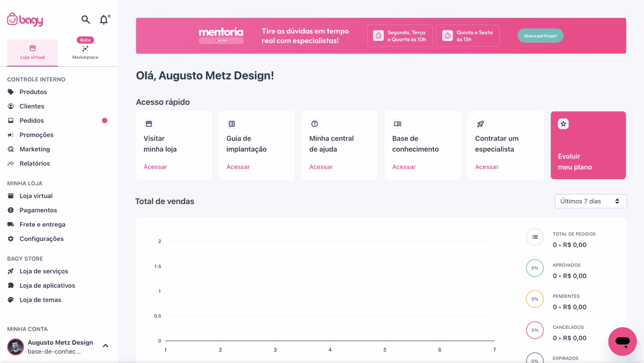Click the puzzle icon beside Loja de aplicativos
Viewport: 644px width, 363px height.
tap(11, 285)
